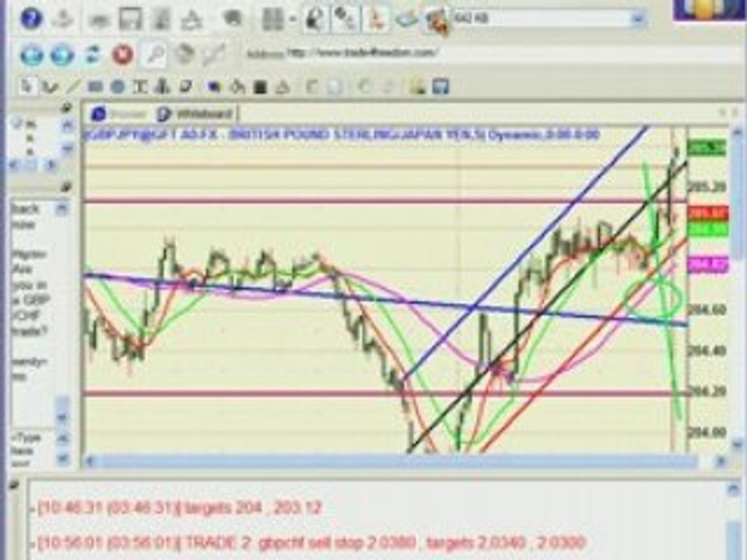Viewport: 747px width, 560px height.
Task: Click the left arrow of the chart's horizontal scrollbar
Action: [x=90, y=461]
